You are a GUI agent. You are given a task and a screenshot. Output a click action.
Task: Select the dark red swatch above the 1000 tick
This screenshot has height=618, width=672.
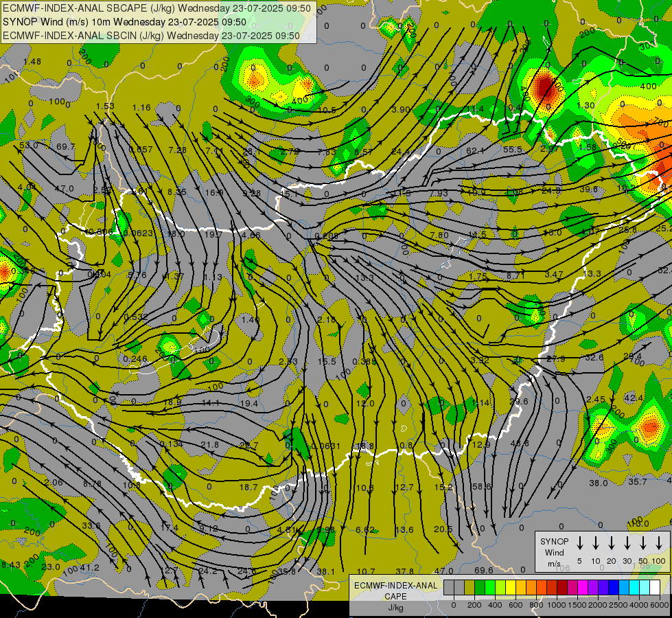(562, 588)
